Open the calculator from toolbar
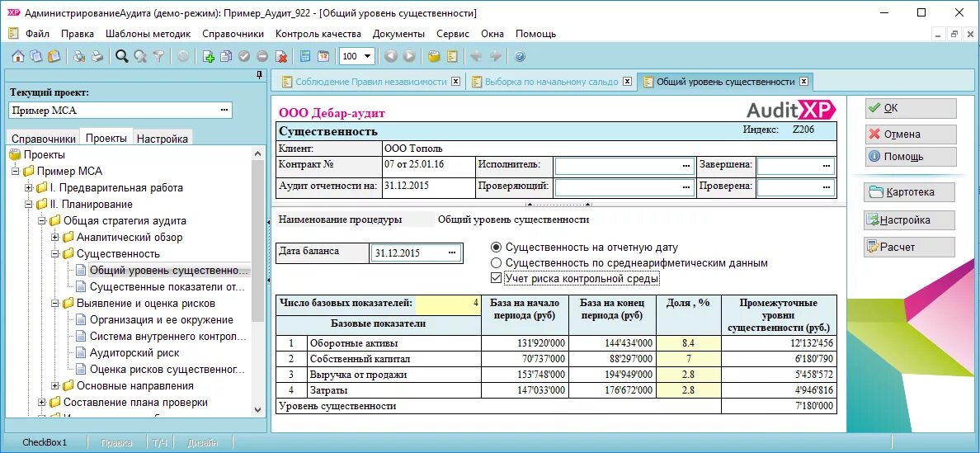Image resolution: width=980 pixels, height=453 pixels. [x=305, y=56]
